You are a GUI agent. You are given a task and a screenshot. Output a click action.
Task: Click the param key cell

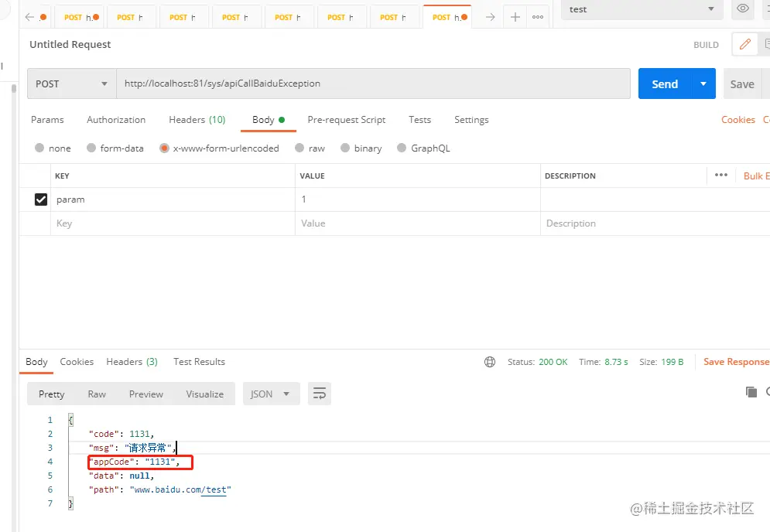click(173, 199)
